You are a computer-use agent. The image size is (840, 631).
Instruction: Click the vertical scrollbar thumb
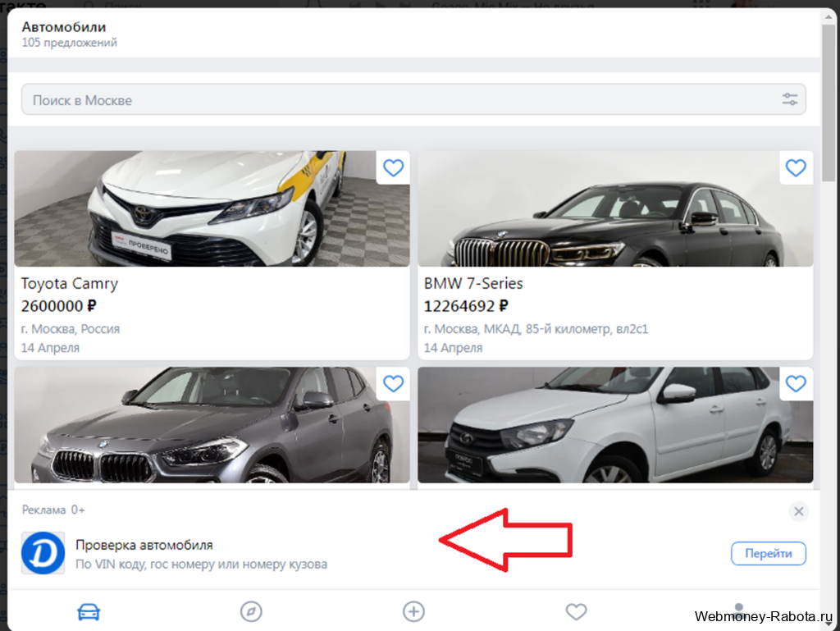[x=829, y=102]
